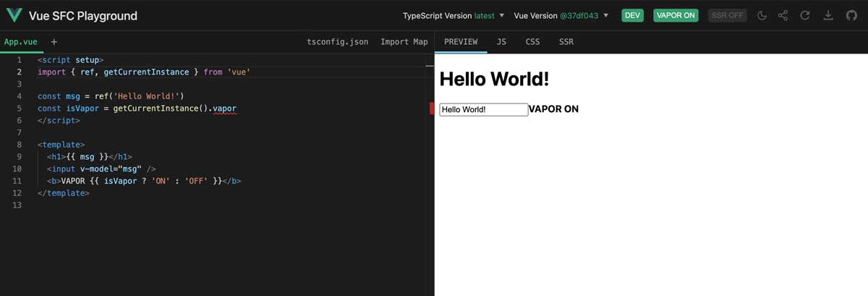Switch to the PREVIEW output tab
The image size is (868, 296).
[461, 42]
